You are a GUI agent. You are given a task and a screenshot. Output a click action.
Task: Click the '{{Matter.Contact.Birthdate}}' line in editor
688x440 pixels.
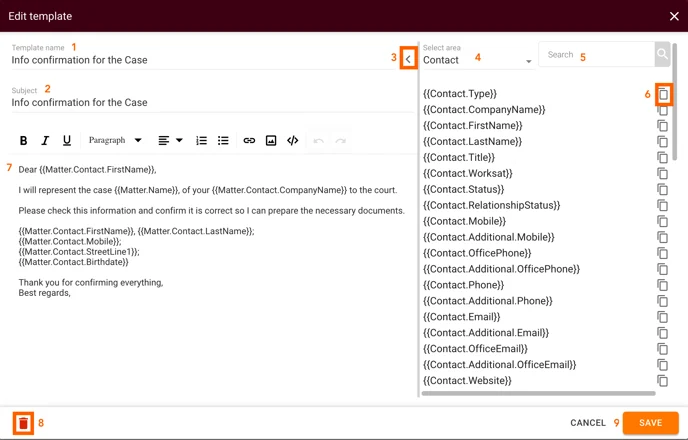73,262
